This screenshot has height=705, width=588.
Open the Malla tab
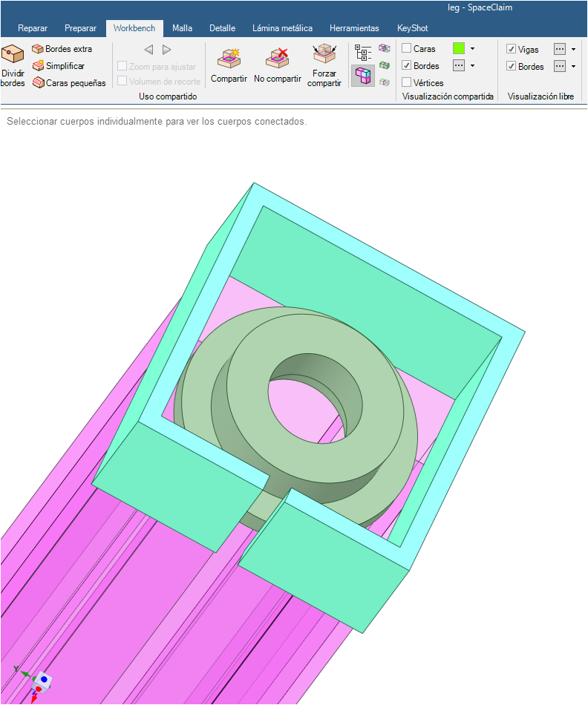pyautogui.click(x=182, y=28)
